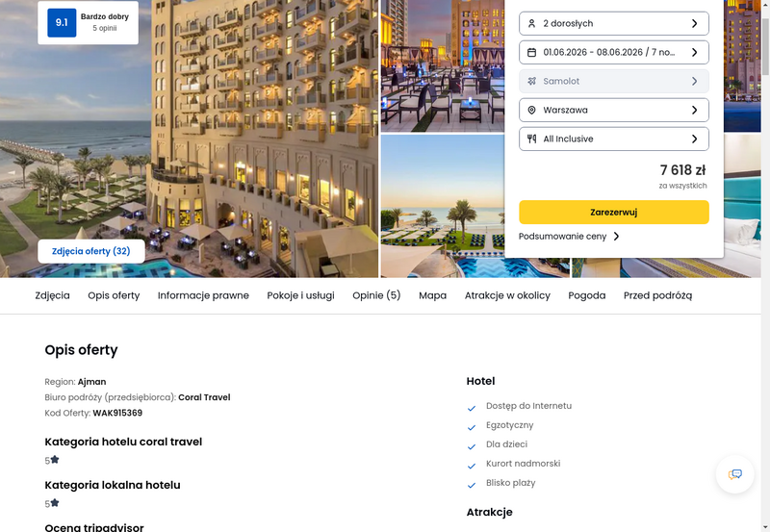
Task: Select the Atrakcje w okolicy tab
Action: tap(507, 295)
